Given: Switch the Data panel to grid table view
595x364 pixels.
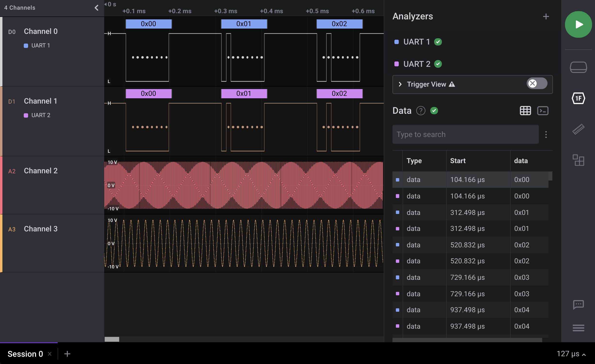Looking at the screenshot, I should point(525,110).
